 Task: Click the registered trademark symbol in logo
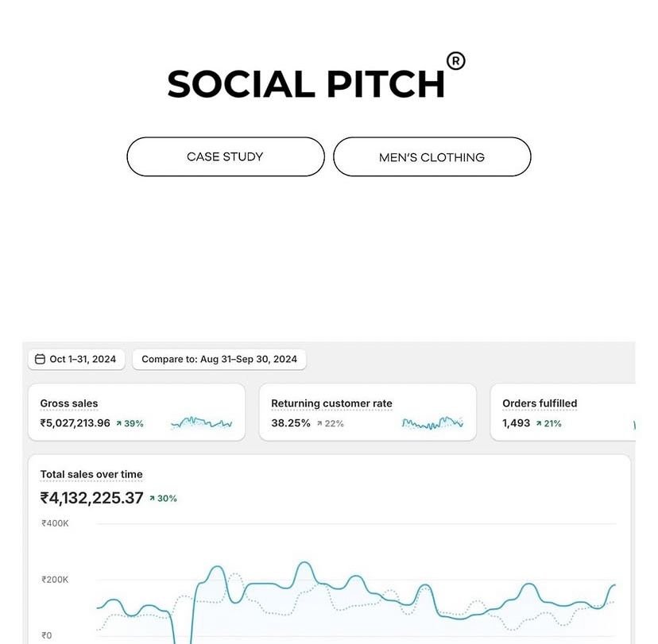(x=456, y=61)
